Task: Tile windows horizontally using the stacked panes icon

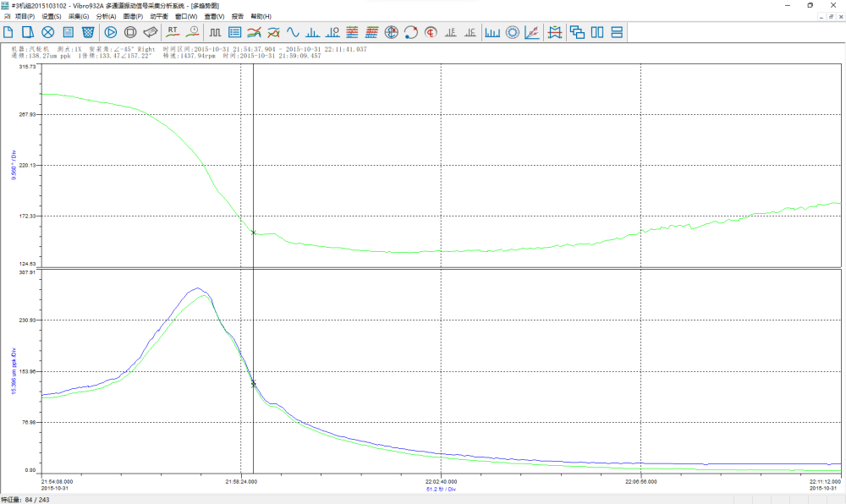Action: [617, 32]
